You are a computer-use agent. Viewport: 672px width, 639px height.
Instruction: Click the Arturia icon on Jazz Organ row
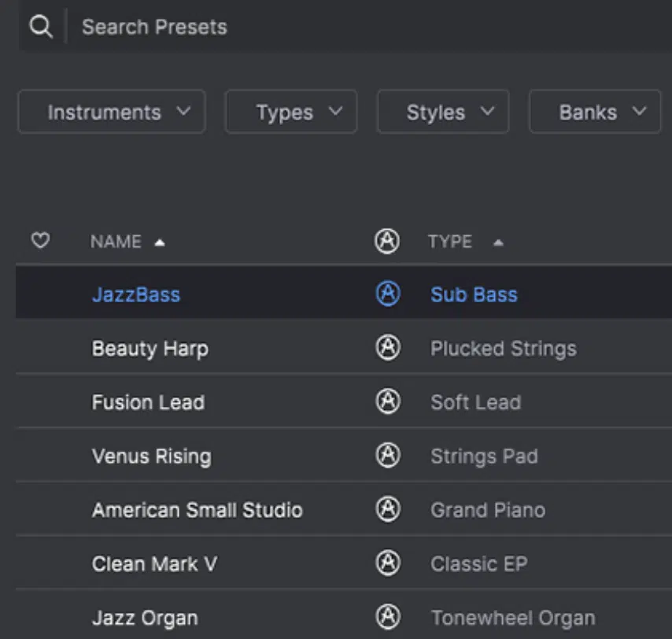[388, 617]
